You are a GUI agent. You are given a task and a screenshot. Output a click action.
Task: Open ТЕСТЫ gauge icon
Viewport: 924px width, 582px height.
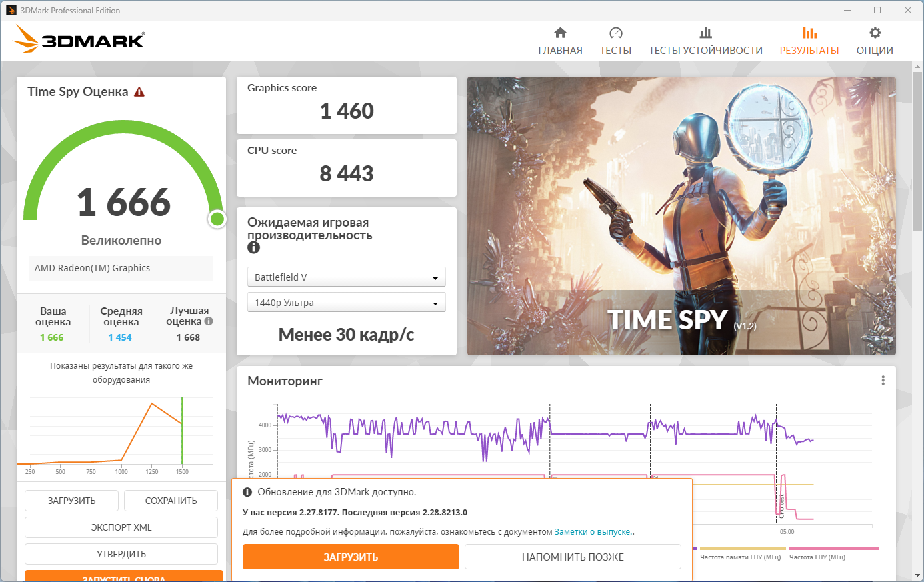click(x=615, y=33)
